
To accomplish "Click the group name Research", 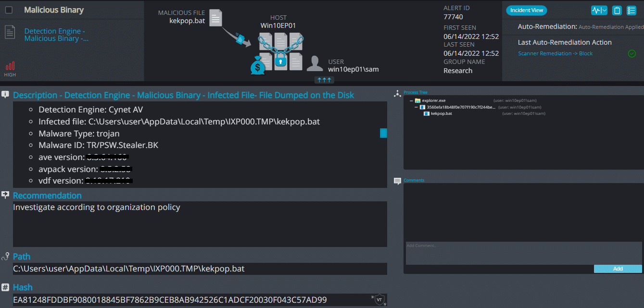I will 458,71.
